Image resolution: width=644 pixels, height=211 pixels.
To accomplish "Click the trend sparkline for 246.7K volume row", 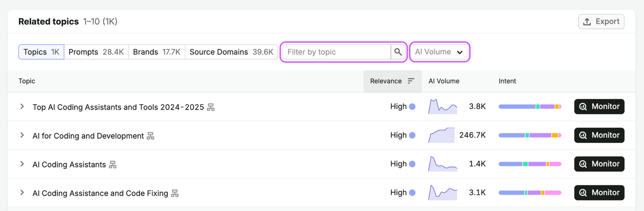I will [442, 135].
